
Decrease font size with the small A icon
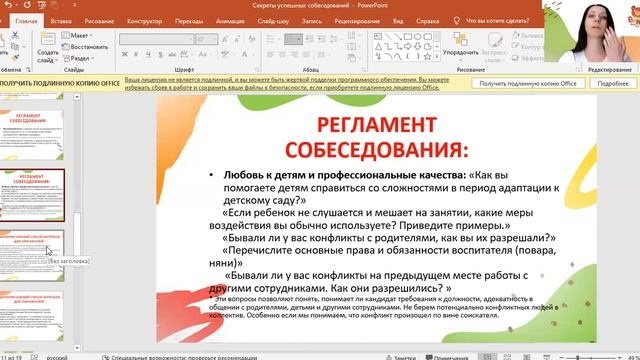point(237,39)
